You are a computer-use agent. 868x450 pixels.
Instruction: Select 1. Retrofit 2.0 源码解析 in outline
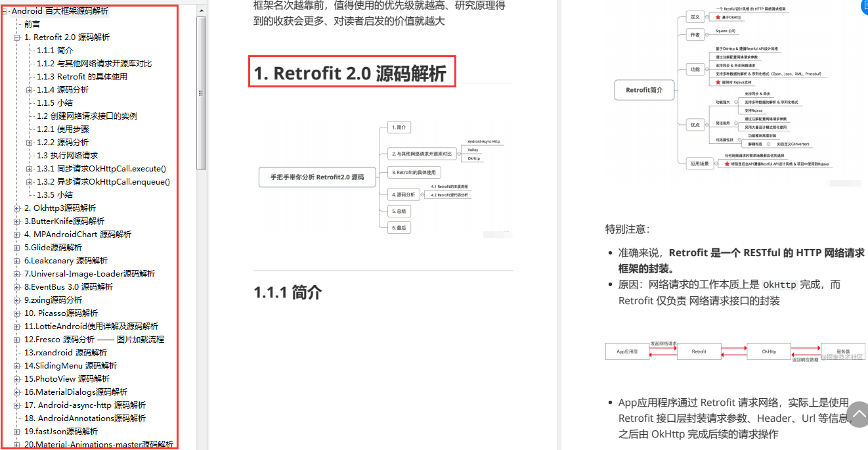[x=67, y=37]
